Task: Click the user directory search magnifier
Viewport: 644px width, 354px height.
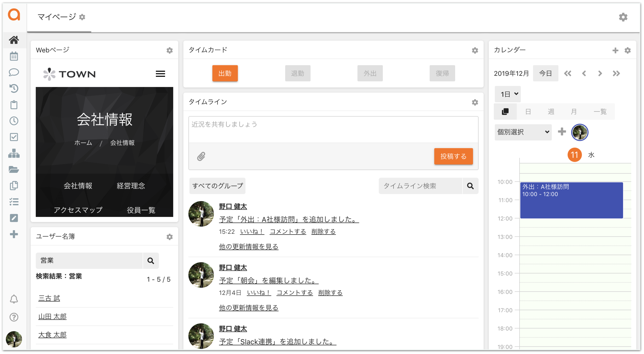Action: (x=151, y=261)
